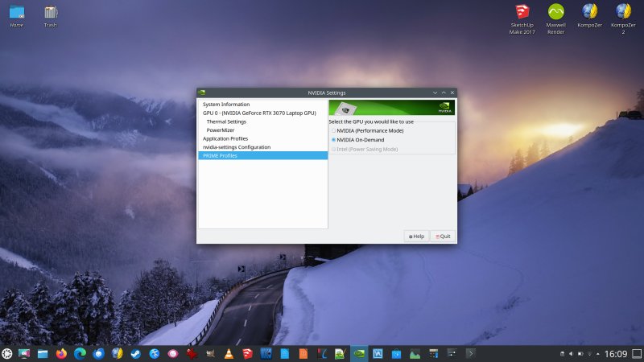Launch SketchUp Make 2017 from the desktop

[522, 19]
